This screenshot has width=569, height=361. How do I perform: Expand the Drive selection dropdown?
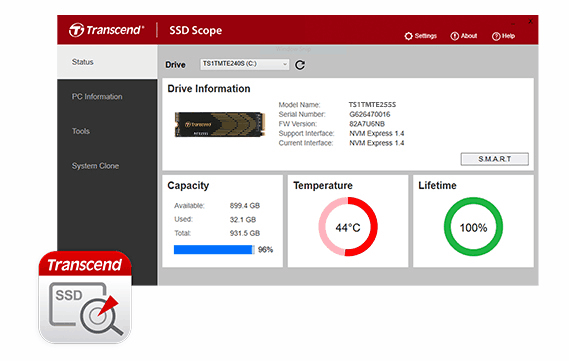[245, 64]
